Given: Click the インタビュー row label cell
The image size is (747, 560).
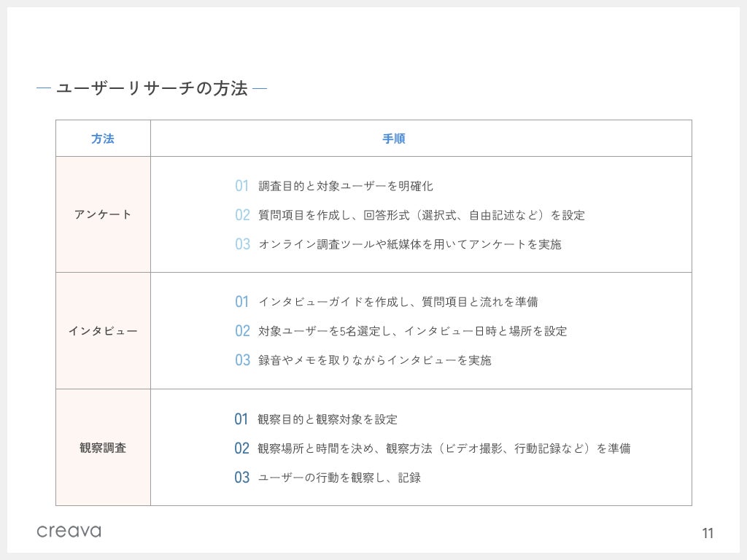Looking at the screenshot, I should pos(103,331).
